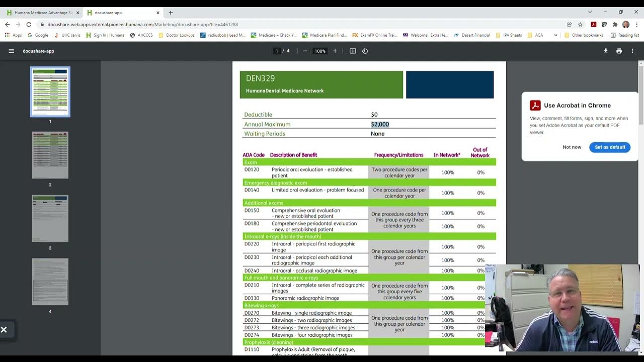Open the radiusbob Lead M... bookmark
The height and width of the screenshot is (362, 644).
pyautogui.click(x=223, y=35)
